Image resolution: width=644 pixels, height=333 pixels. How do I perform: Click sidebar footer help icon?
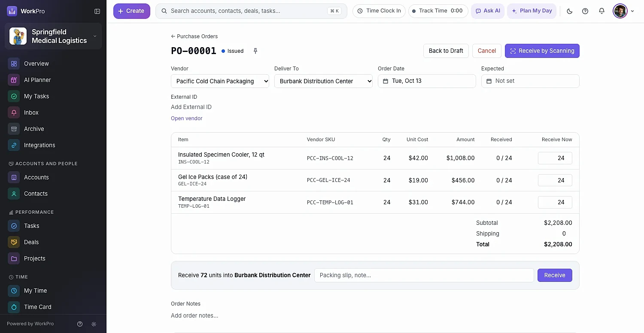(x=80, y=324)
